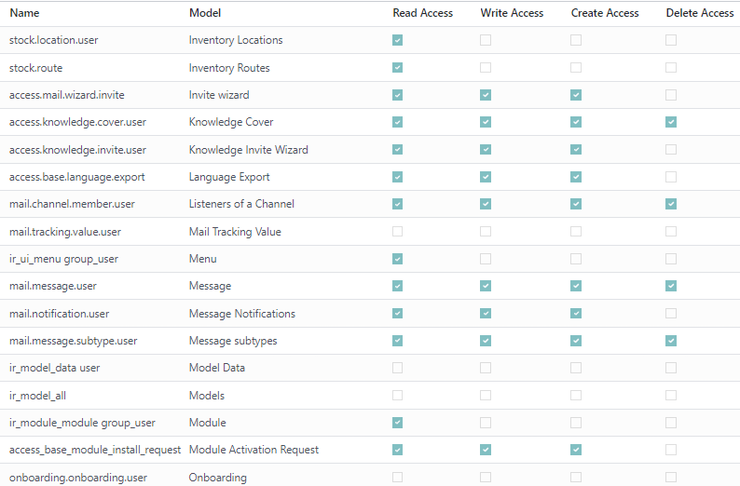Uncheck Read Access for stock.location.user
The image size is (740, 486).
click(x=397, y=40)
